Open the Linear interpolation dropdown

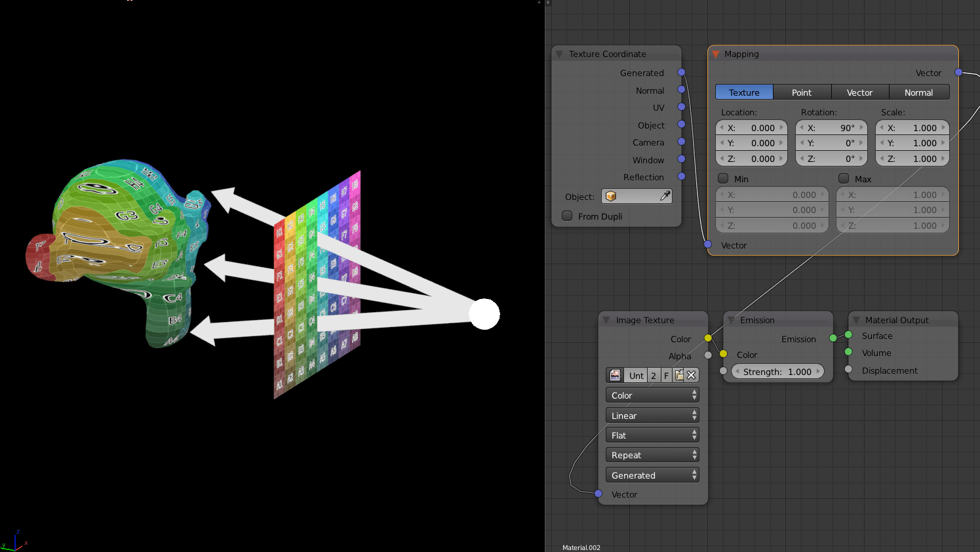click(x=652, y=415)
